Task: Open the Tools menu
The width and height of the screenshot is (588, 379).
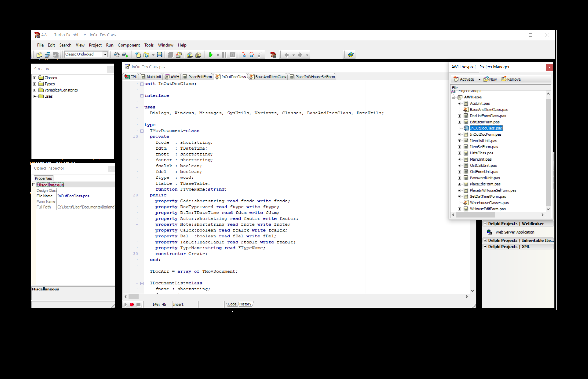Action: pyautogui.click(x=149, y=45)
